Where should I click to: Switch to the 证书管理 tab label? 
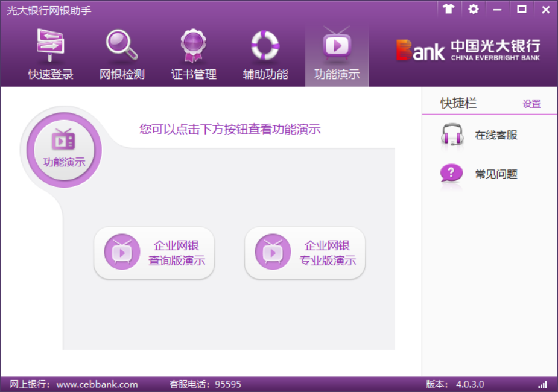[x=194, y=75]
